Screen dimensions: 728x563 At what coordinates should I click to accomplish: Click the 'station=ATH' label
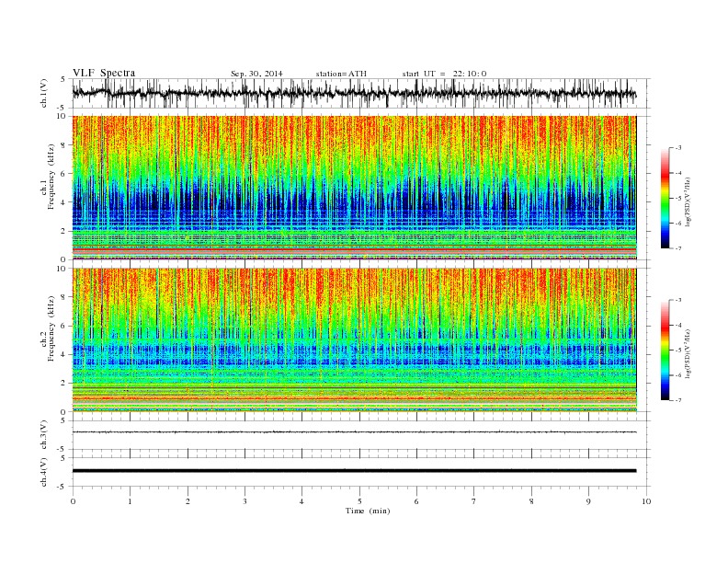[341, 74]
